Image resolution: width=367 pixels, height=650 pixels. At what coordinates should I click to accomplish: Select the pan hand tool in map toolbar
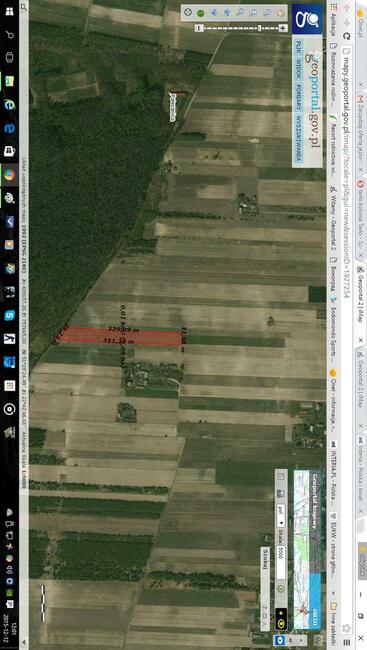point(282,13)
